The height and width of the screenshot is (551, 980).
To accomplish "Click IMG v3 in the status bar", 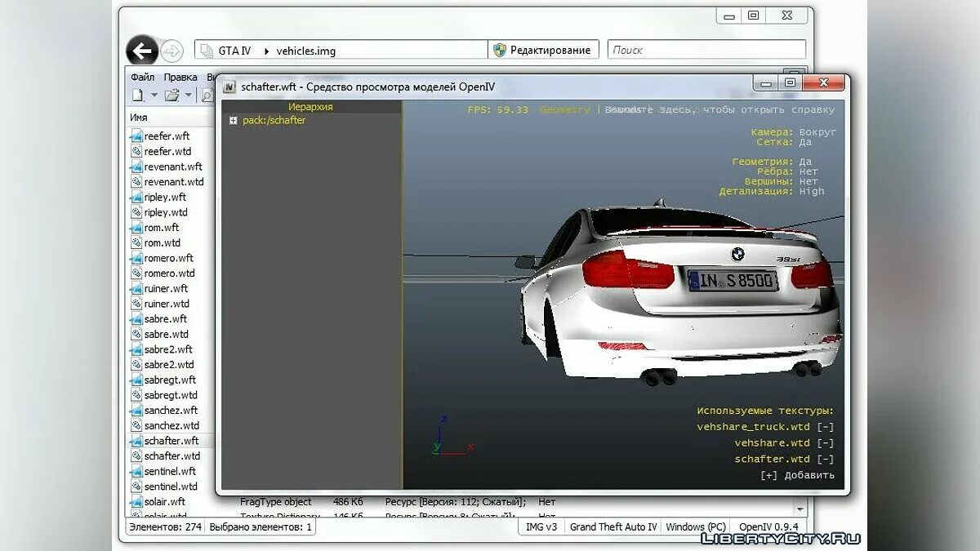I will coord(541,527).
